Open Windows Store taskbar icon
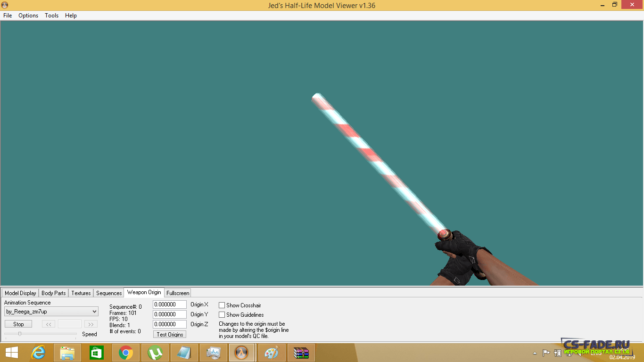 pos(96,353)
